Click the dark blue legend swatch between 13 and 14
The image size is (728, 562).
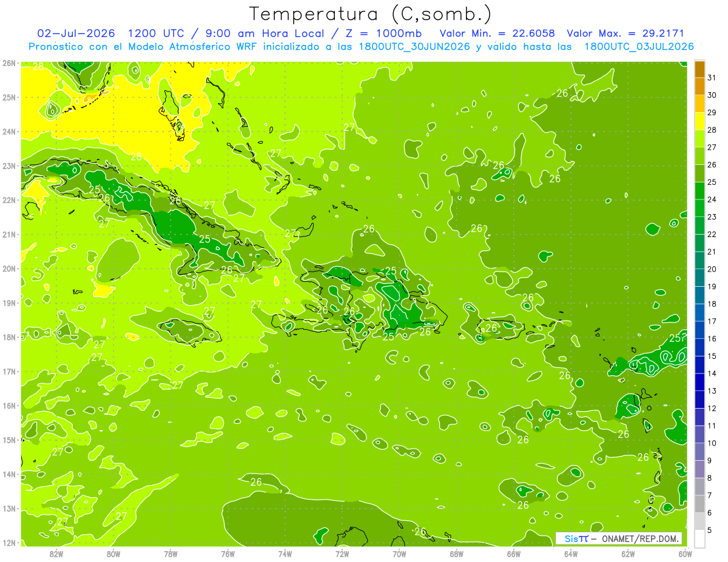click(x=699, y=382)
